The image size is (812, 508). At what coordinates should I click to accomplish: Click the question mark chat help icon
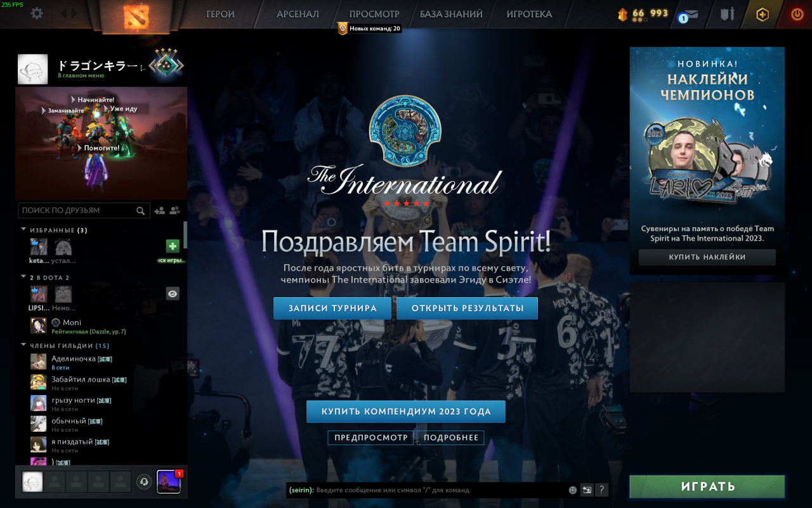(x=601, y=490)
